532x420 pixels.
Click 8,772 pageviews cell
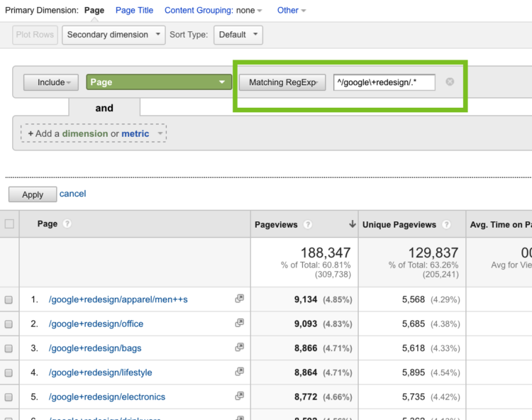point(306,397)
